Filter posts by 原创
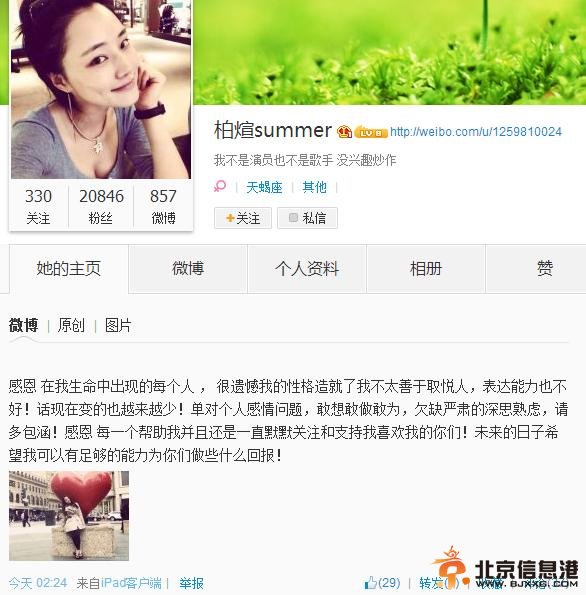 tap(71, 325)
